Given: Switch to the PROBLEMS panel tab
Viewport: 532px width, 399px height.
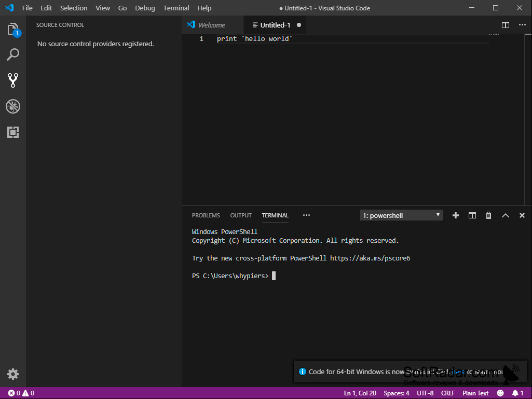Looking at the screenshot, I should [206, 215].
